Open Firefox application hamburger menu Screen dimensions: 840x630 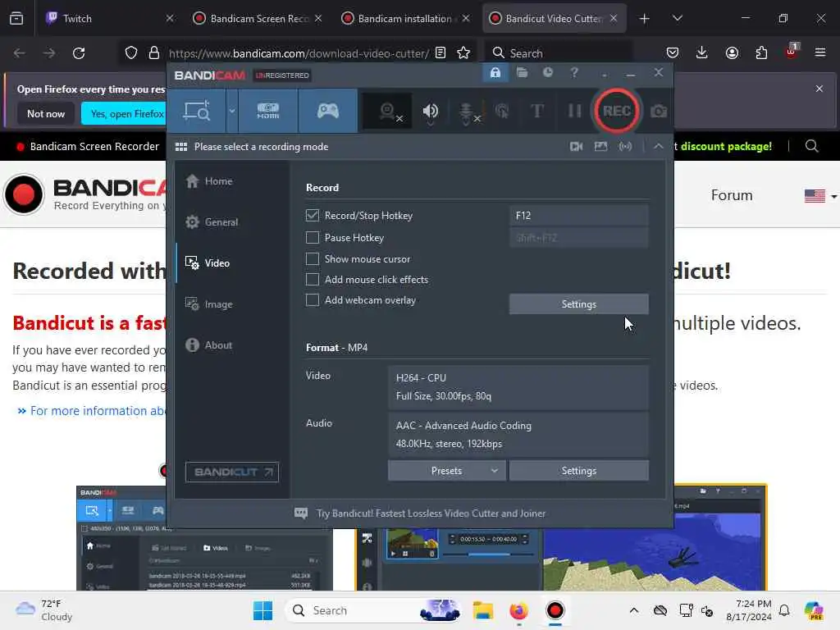[x=819, y=53]
